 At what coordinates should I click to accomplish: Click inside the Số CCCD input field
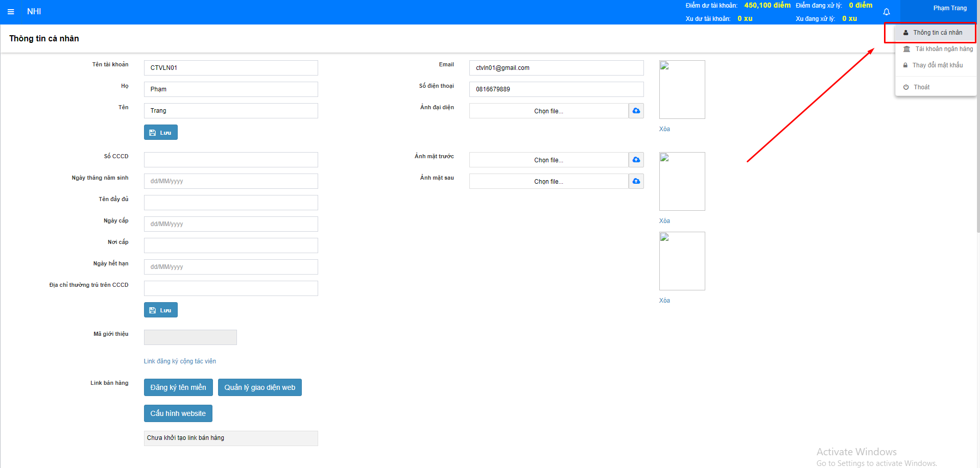[x=231, y=160]
